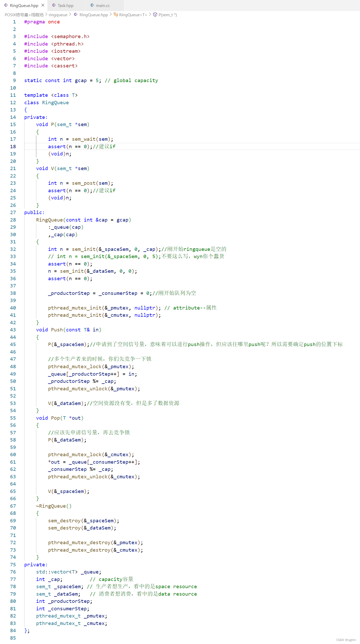Screen dimensions: 360x644
Task: Click 'sem_t _dataSem;' member declaration
Action: (58, 594)
